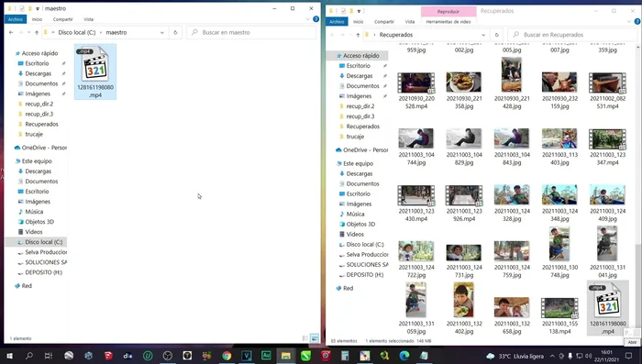
Task: Open Vista tab in Recuperados window
Action: pyautogui.click(x=409, y=21)
